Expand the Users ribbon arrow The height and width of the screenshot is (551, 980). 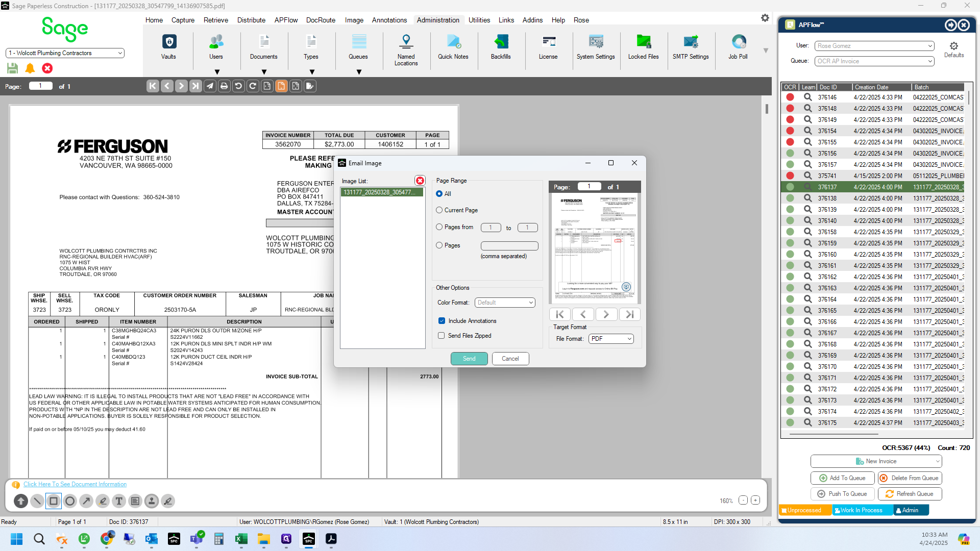click(x=217, y=72)
